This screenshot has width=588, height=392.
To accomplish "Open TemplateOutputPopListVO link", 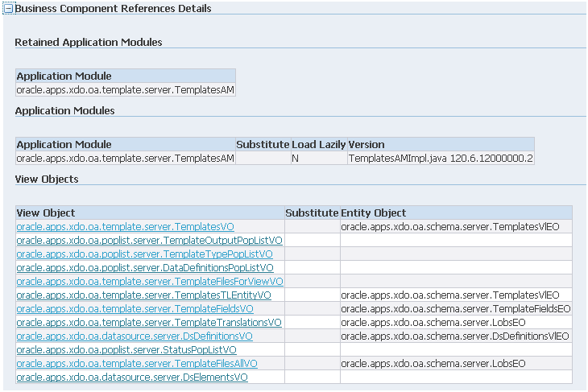I will point(149,241).
